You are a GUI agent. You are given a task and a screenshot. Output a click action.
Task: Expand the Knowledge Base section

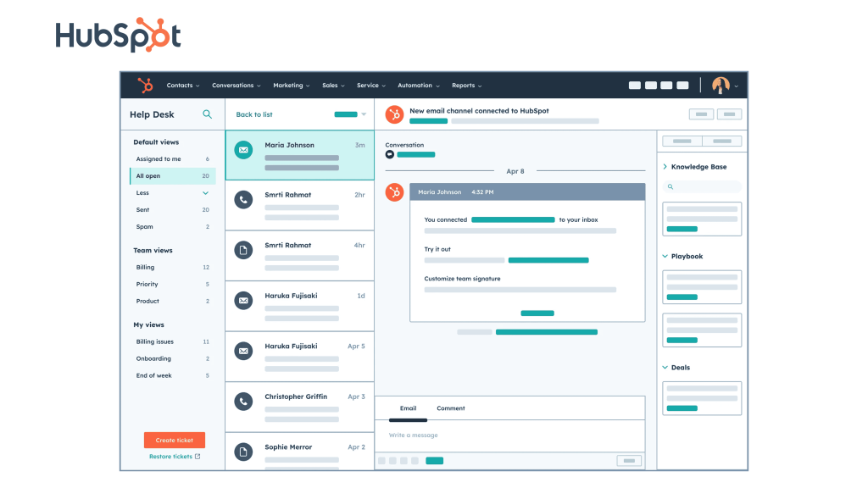point(665,167)
